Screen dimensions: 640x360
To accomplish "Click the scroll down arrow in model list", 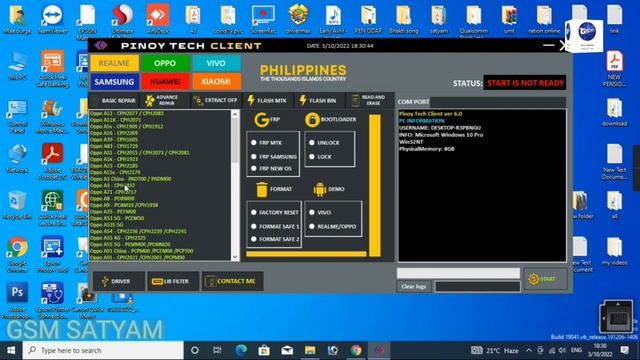I will point(235,257).
